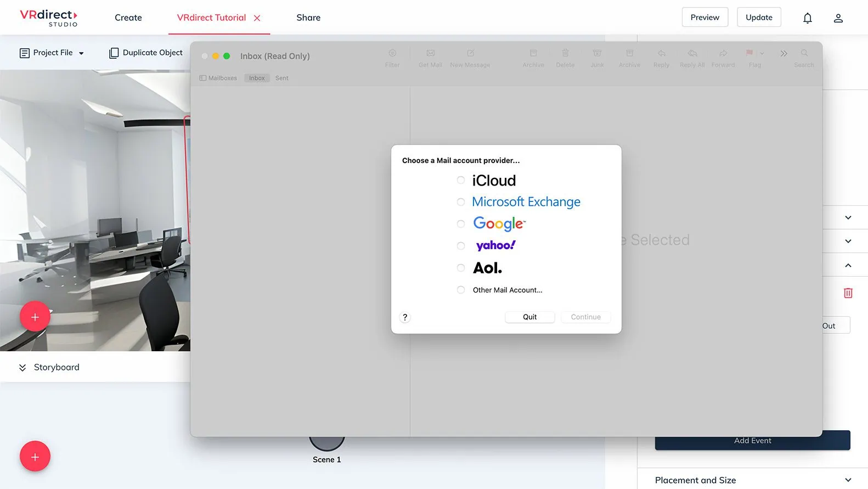Click the office scene 360 preview
The height and width of the screenshot is (489, 868).
point(95,210)
